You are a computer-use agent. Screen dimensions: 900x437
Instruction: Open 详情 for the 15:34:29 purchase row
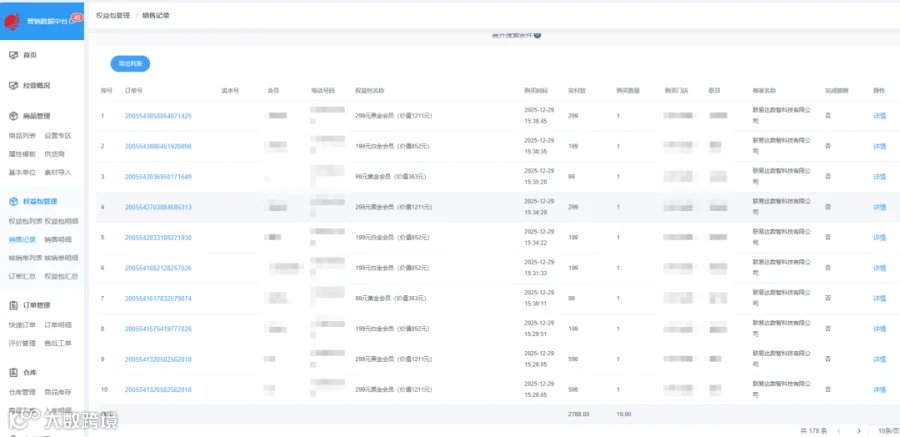point(879,207)
